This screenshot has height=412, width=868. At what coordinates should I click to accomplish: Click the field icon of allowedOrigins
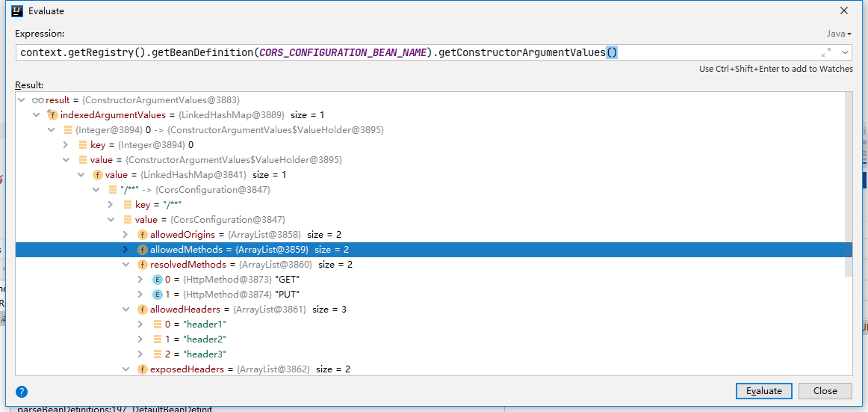142,235
